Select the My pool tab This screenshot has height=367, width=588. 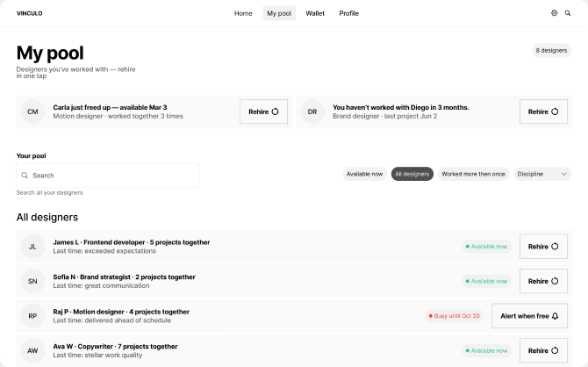[279, 13]
